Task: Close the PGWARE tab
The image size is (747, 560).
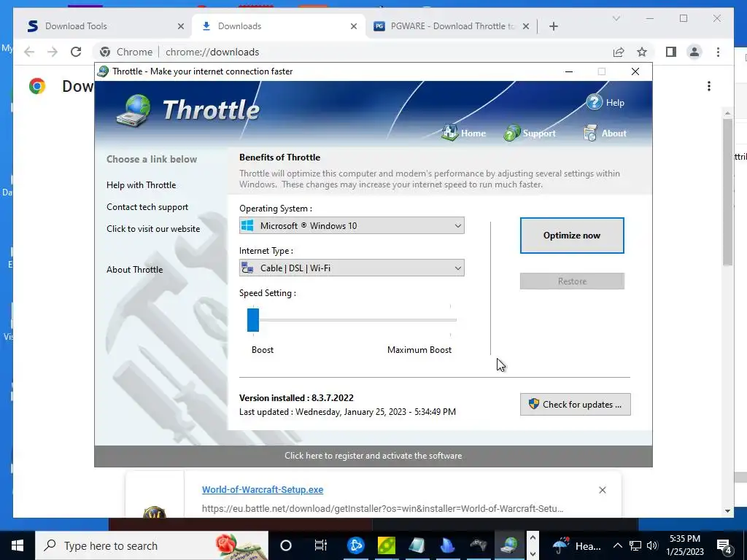Action: click(525, 26)
